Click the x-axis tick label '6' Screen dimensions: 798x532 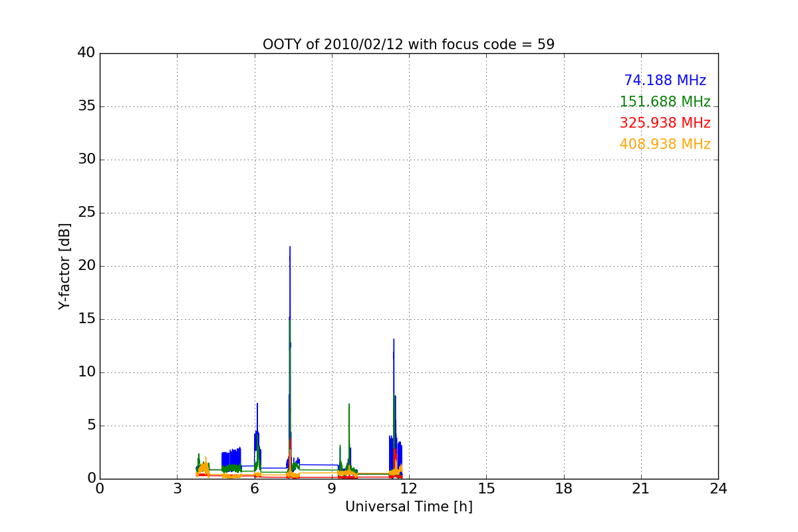click(255, 489)
